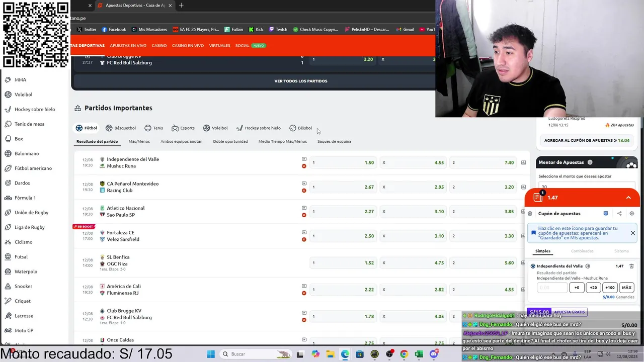Image resolution: width=644 pixels, height=362 pixels.
Task: Open the Social menu item
Action: pos(242,45)
